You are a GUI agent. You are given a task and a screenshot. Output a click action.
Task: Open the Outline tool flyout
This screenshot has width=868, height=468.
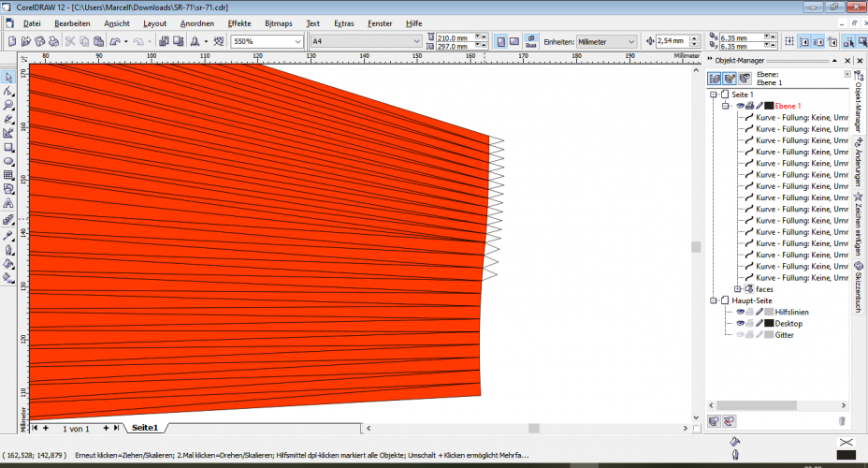pos(8,250)
